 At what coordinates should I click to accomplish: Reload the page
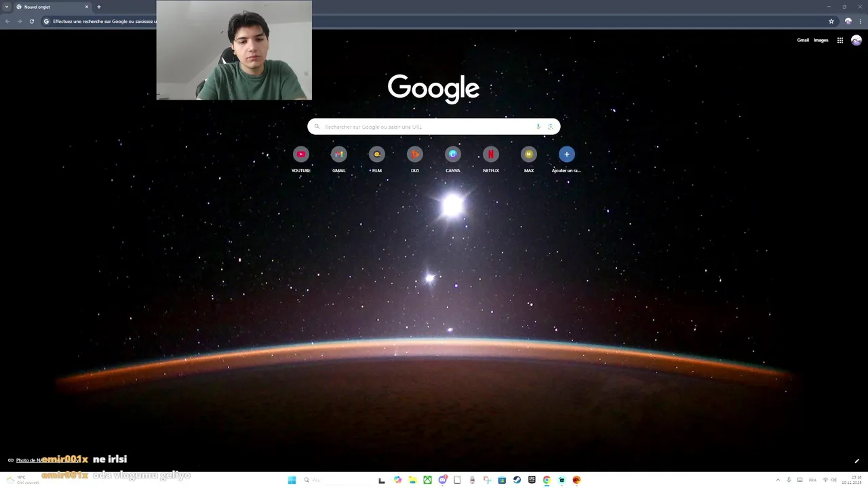pos(31,21)
